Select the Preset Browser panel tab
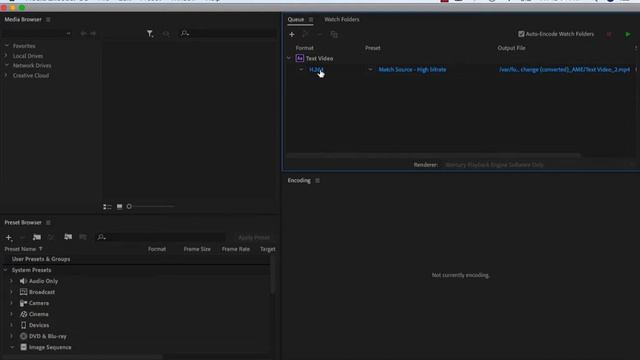The width and height of the screenshot is (640, 360). [x=23, y=222]
